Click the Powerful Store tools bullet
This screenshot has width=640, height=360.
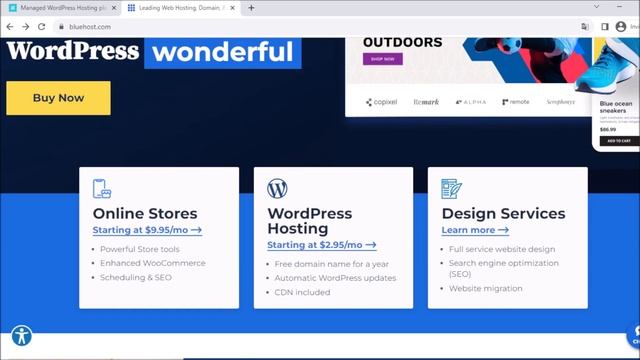(140, 249)
